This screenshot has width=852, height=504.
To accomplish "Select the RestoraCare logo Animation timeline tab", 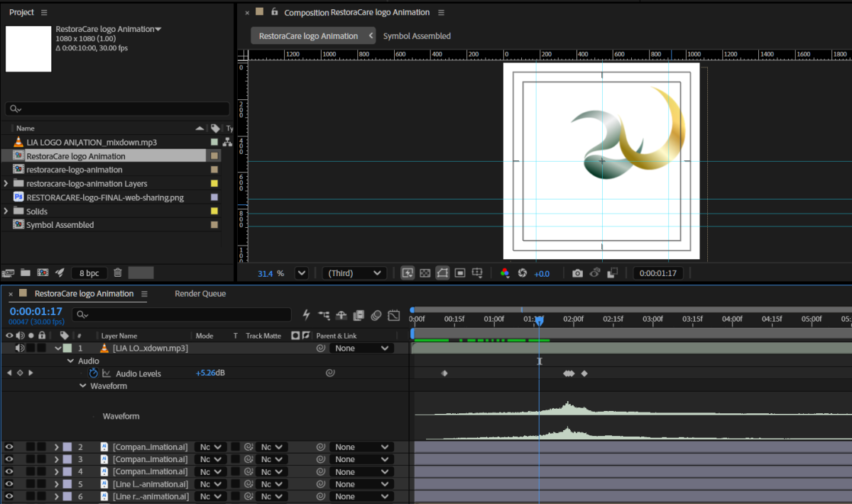I will [84, 293].
